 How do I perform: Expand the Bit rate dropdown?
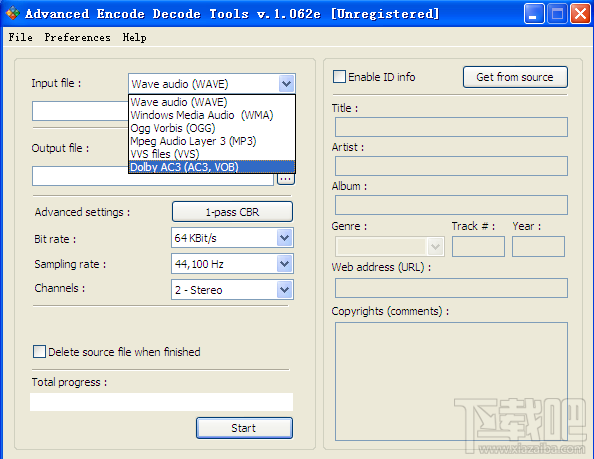(x=284, y=238)
